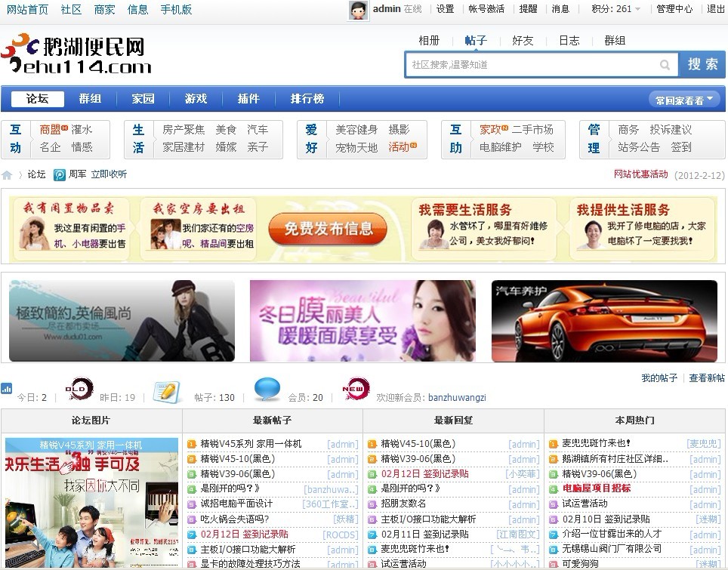Click the 冬日膜丽美人 mask banner

362,321
